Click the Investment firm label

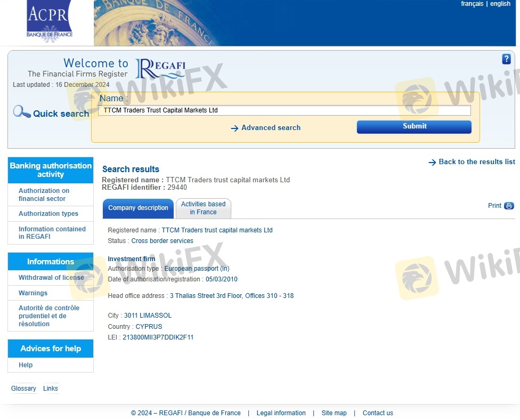pyautogui.click(x=131, y=259)
